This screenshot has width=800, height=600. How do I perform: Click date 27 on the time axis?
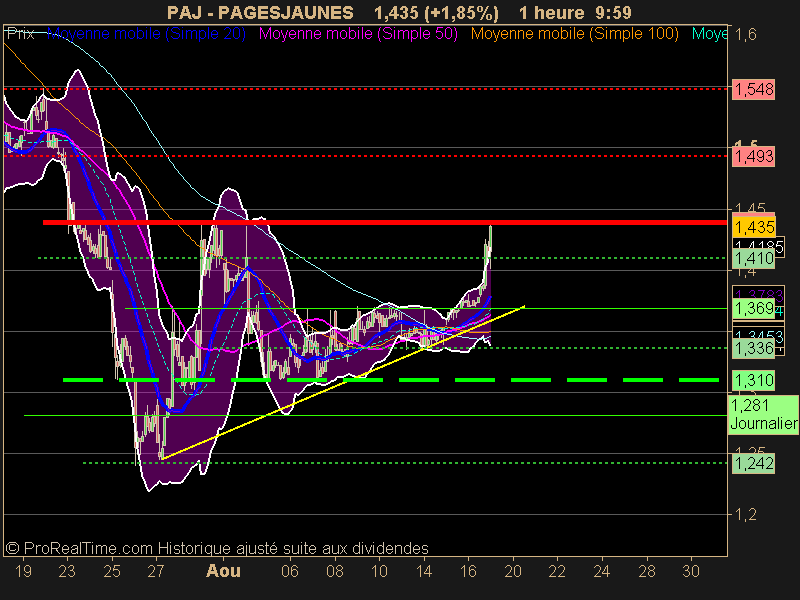(156, 571)
